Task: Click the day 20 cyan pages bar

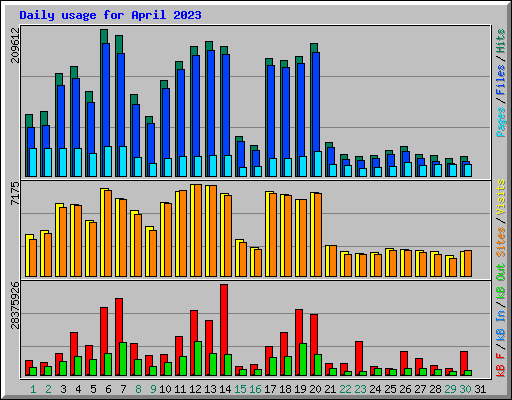Action: coord(318,164)
